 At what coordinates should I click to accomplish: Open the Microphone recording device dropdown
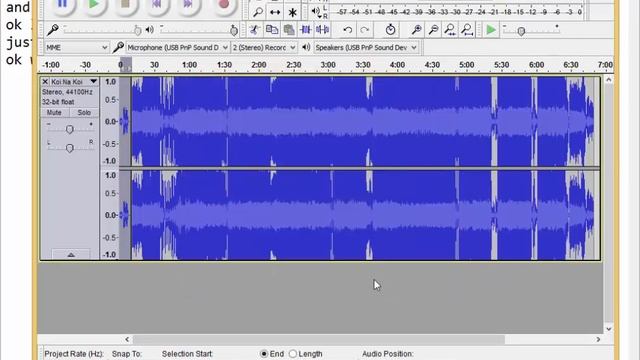coord(177,48)
